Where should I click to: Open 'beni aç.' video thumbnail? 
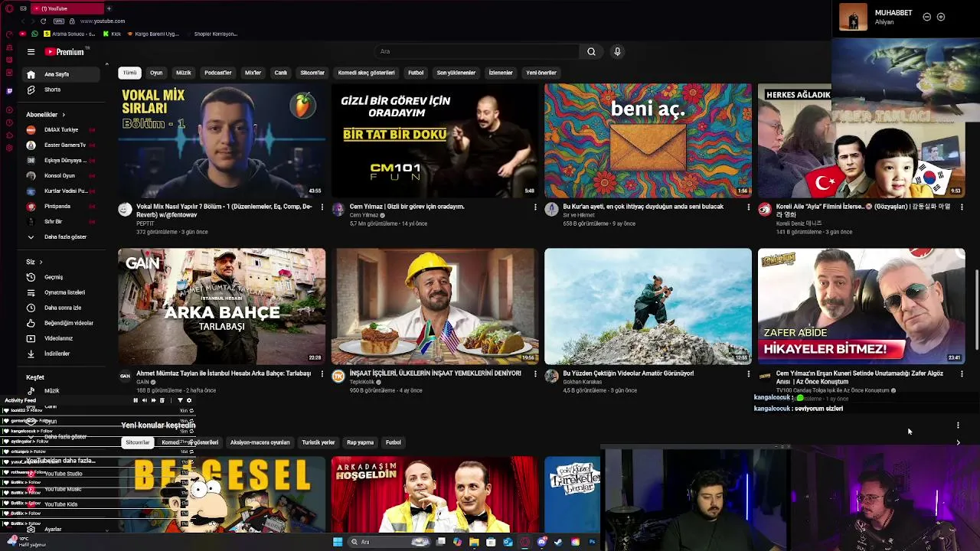point(648,141)
